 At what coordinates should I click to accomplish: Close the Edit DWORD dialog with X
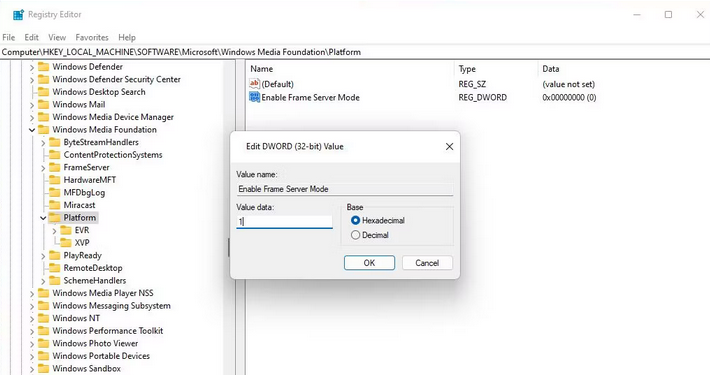pyautogui.click(x=449, y=146)
